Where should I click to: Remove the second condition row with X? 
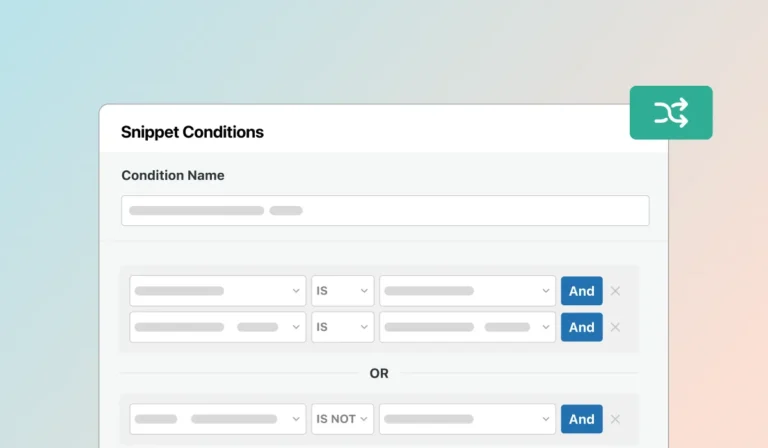click(x=616, y=327)
